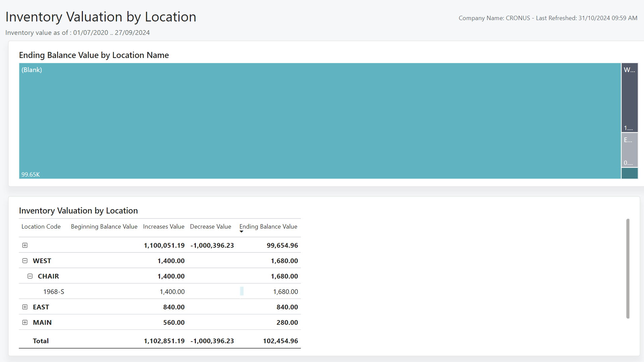Image resolution: width=644 pixels, height=362 pixels.
Task: Sort table by Beginning Balance Value column
Action: pyautogui.click(x=104, y=226)
